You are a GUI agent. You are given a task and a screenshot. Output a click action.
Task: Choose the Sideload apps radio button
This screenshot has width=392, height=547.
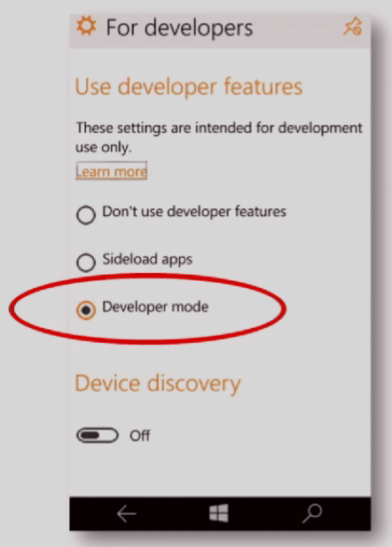[x=86, y=262]
